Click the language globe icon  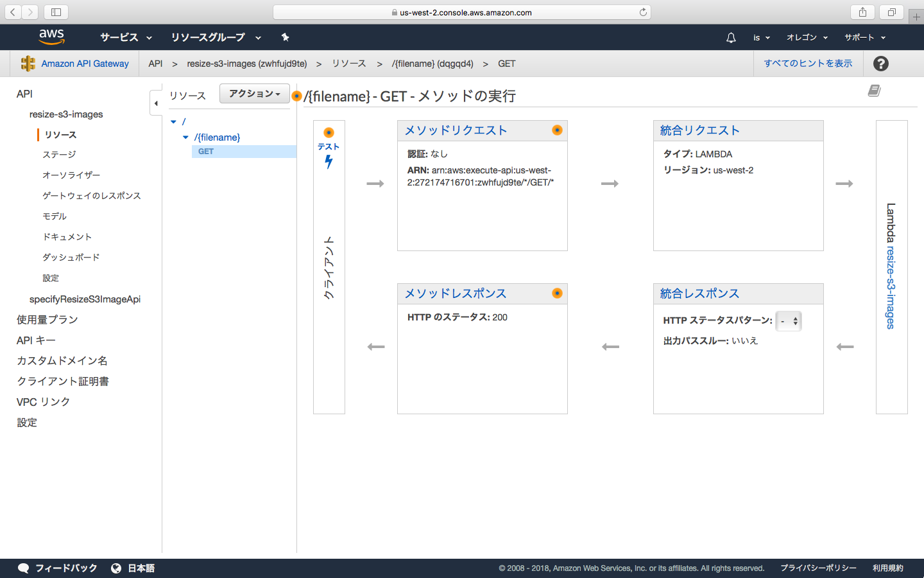click(x=116, y=568)
